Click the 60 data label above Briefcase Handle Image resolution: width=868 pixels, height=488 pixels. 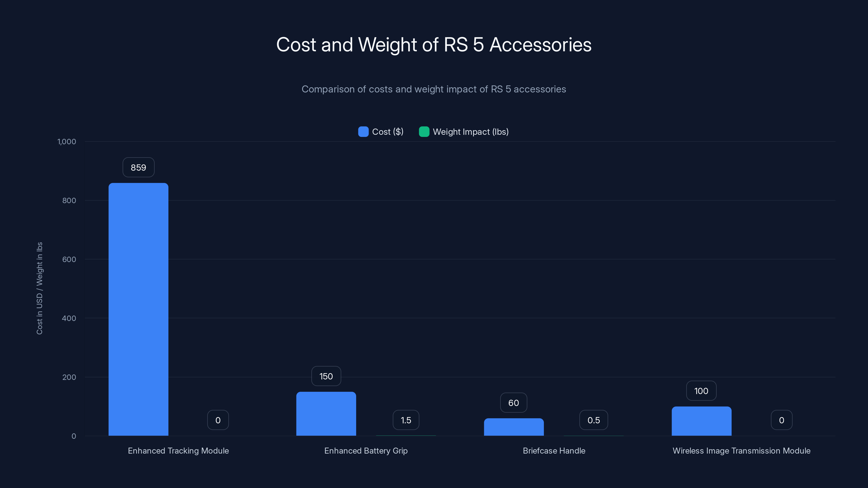(513, 402)
